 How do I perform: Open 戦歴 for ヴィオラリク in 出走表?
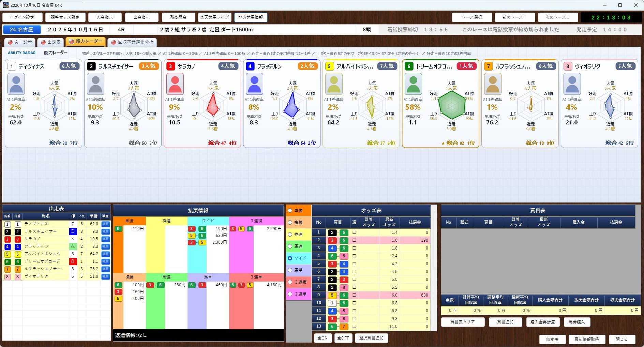[x=105, y=276]
